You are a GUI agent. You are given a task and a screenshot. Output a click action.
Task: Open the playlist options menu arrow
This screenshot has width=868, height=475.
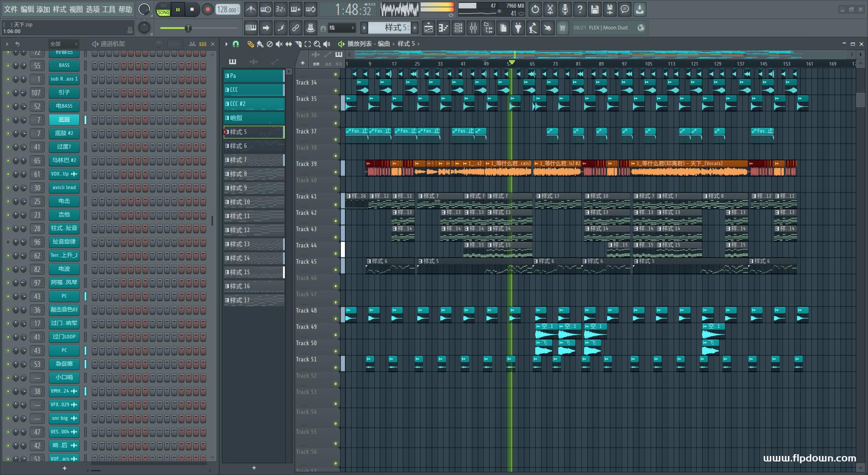pos(226,44)
